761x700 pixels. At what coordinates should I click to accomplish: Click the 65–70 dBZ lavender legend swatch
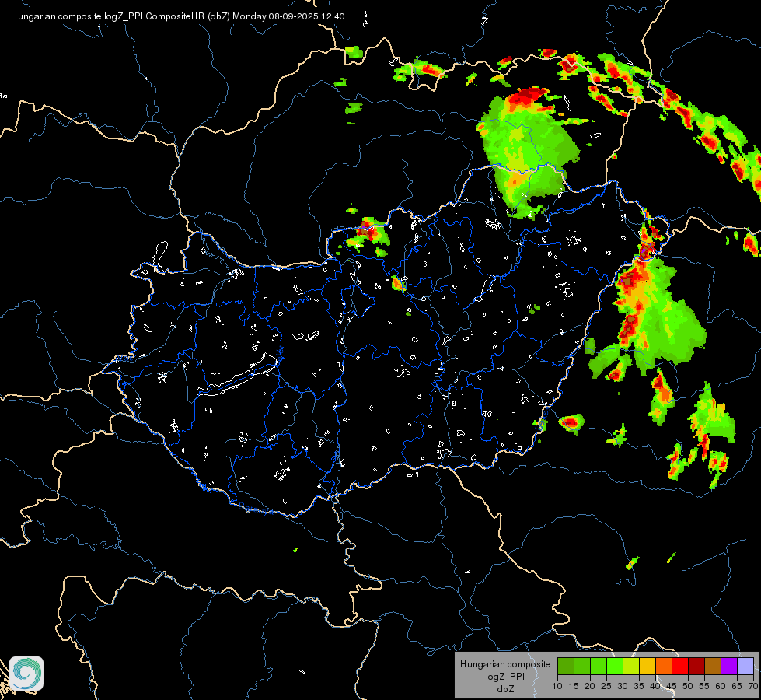745,666
